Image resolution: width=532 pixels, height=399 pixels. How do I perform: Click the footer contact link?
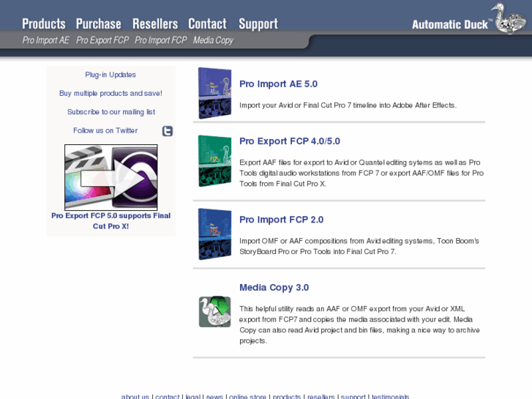tap(168, 396)
